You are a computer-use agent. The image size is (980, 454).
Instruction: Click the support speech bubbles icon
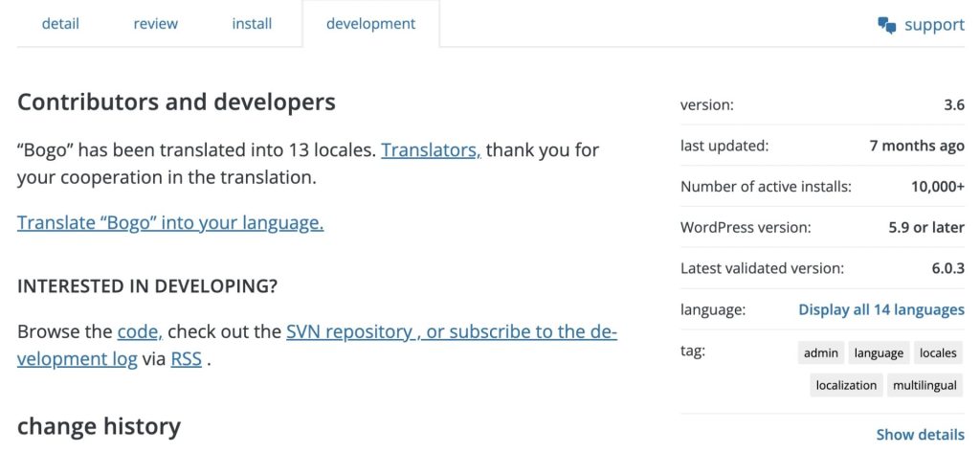(886, 25)
